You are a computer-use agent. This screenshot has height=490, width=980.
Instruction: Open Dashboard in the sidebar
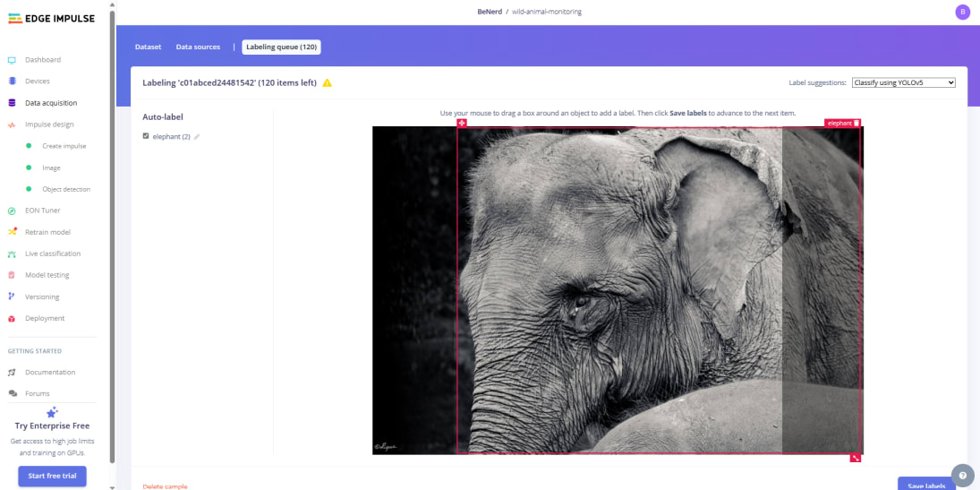[43, 60]
